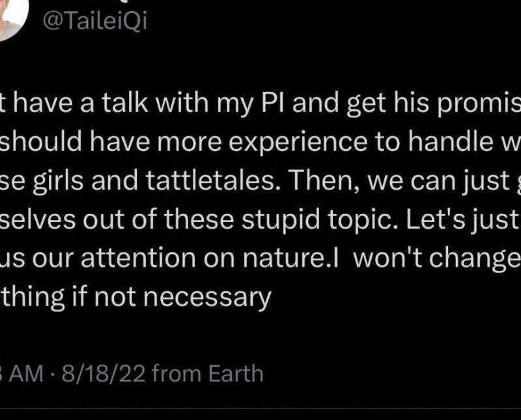The height and width of the screenshot is (420, 521).
Task: Click the 8/18/22 post date
Action: pyautogui.click(x=102, y=374)
